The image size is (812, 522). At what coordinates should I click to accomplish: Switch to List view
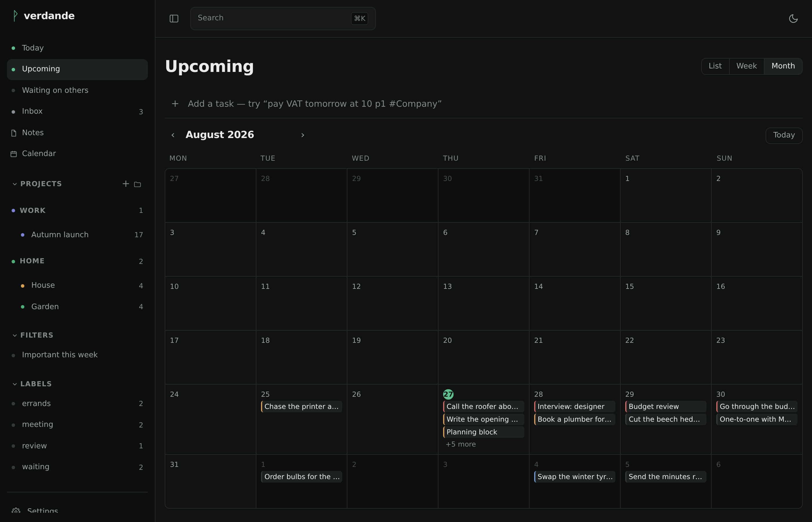715,66
